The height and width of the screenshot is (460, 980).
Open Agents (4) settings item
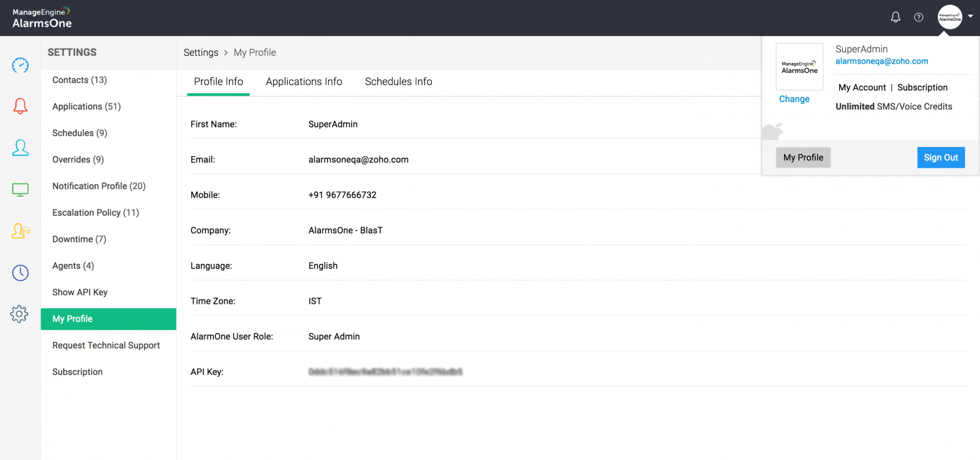(x=73, y=265)
